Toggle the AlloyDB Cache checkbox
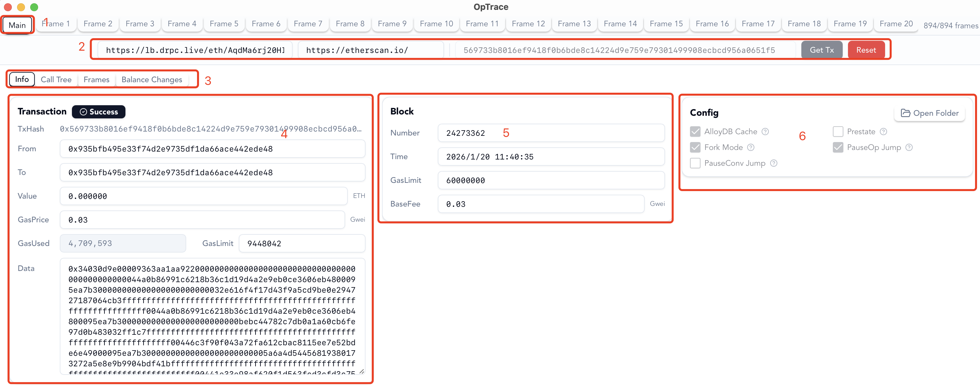 pyautogui.click(x=695, y=132)
